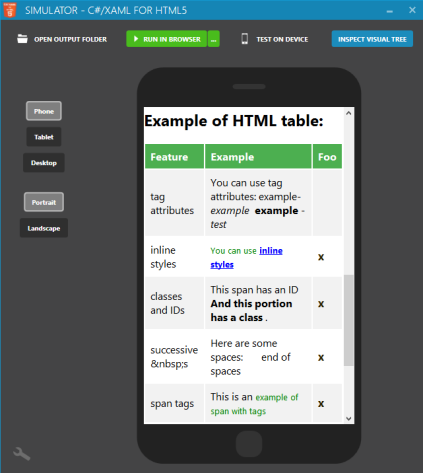Click the Foo column header
Viewport: 423px width, 473px height.
327,157
